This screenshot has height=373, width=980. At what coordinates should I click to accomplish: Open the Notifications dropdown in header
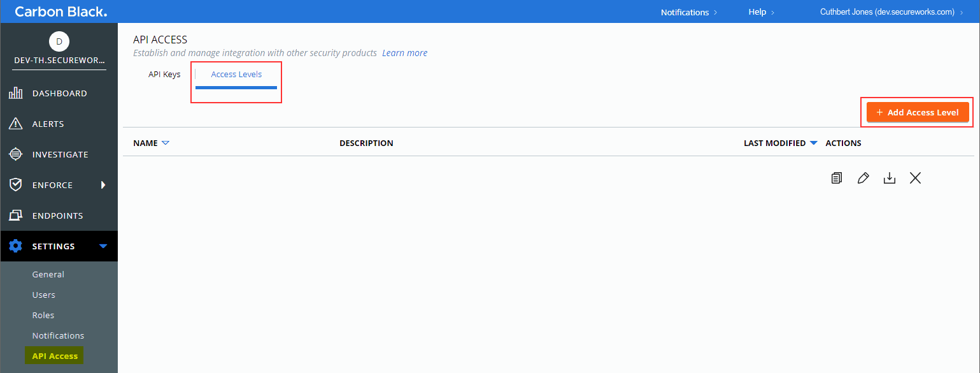(689, 12)
